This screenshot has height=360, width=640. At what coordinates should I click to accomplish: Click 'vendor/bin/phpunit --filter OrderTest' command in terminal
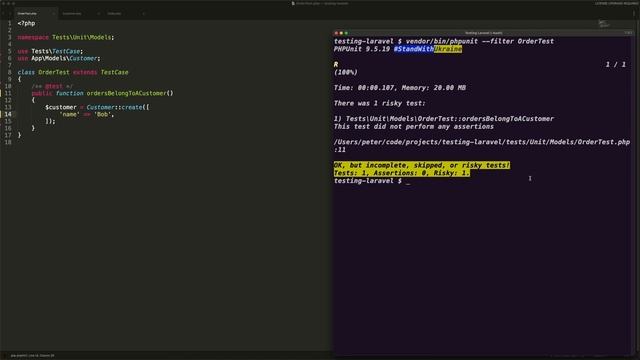click(480, 41)
